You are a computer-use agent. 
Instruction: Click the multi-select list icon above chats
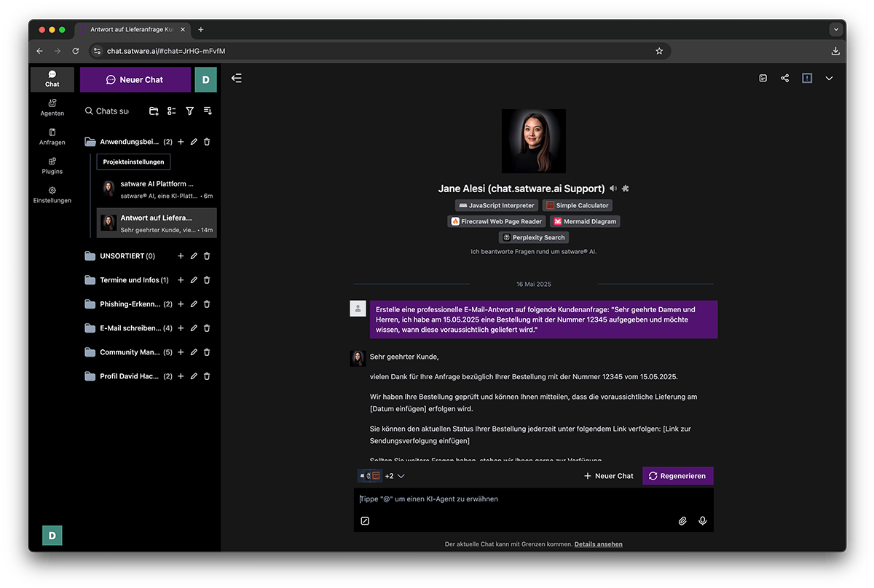(172, 111)
